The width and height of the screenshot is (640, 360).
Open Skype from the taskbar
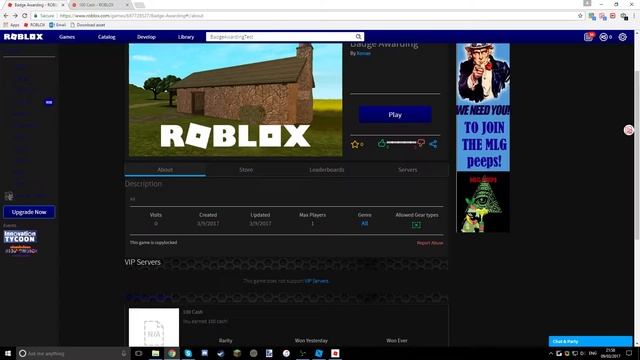[x=188, y=353]
